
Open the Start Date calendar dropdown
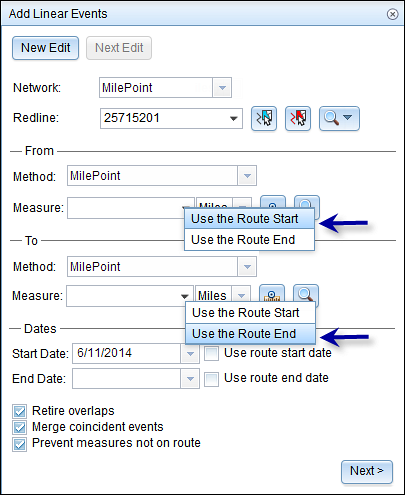click(x=190, y=353)
